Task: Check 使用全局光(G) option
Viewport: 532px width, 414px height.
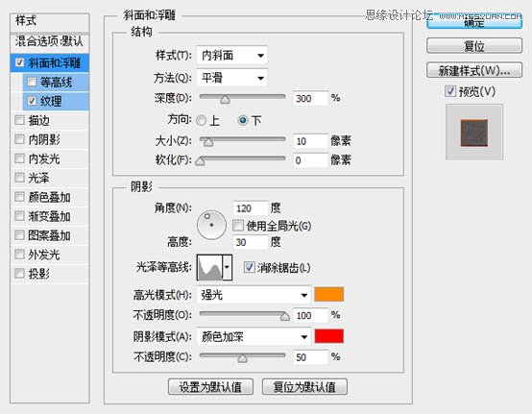Action: point(238,226)
